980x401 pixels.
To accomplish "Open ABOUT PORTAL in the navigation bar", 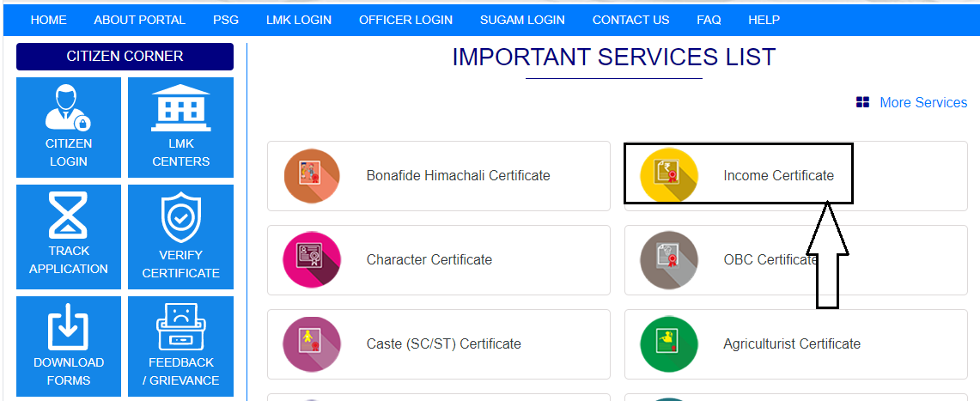I will (139, 20).
